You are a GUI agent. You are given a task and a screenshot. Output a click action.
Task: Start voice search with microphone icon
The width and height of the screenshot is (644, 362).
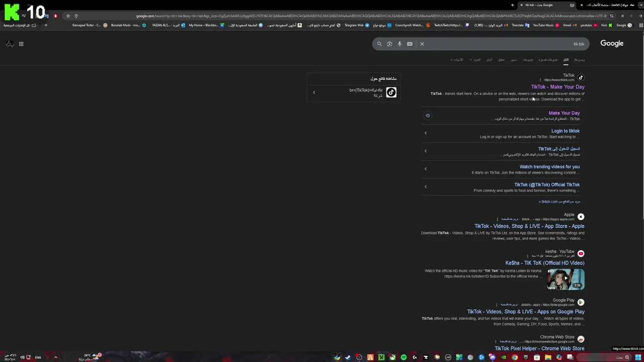tap(399, 44)
